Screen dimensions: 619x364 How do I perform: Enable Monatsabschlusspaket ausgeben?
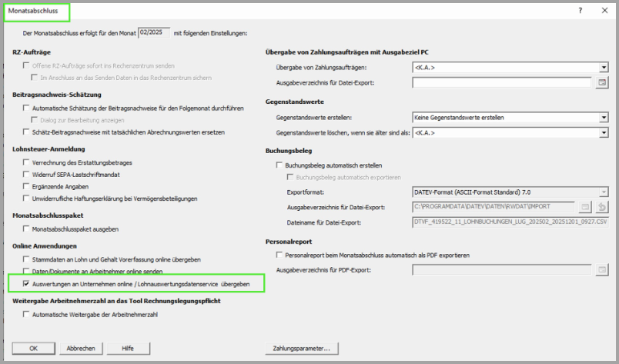click(27, 229)
